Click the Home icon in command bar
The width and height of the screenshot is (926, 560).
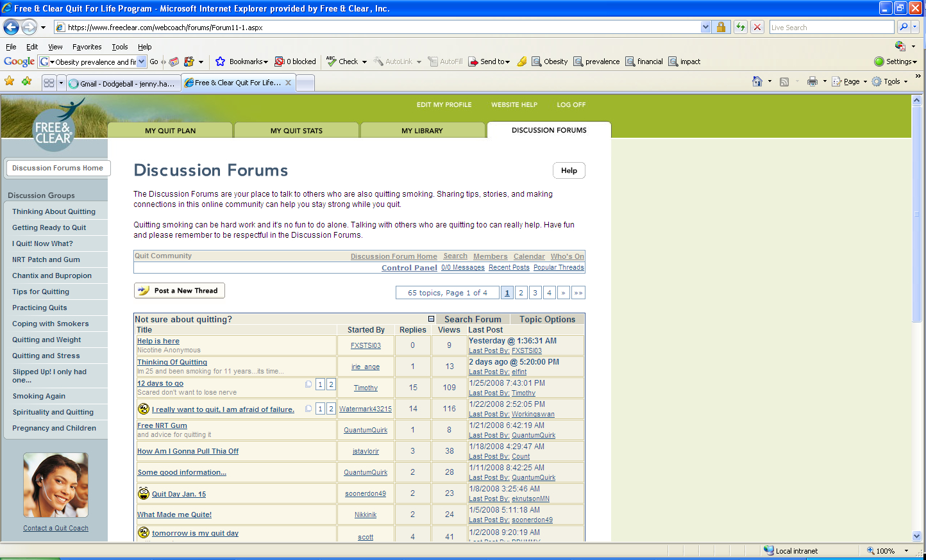[757, 81]
